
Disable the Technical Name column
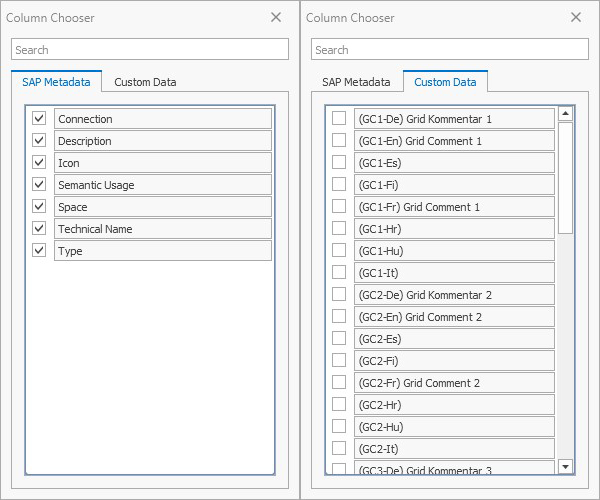[x=39, y=228]
